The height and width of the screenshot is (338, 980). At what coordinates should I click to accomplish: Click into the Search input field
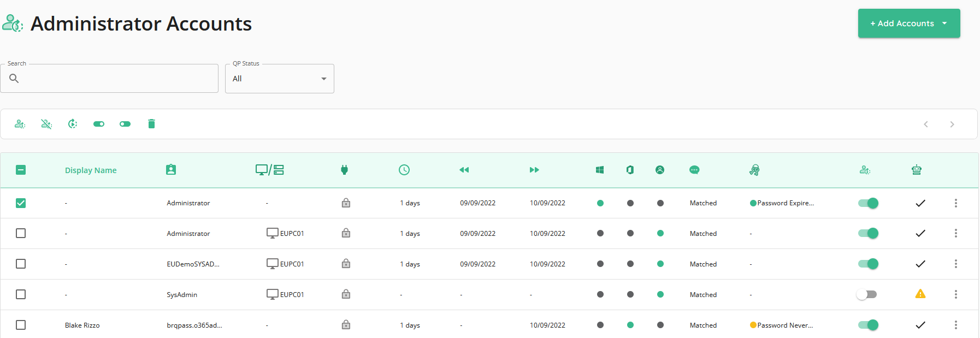(x=109, y=79)
